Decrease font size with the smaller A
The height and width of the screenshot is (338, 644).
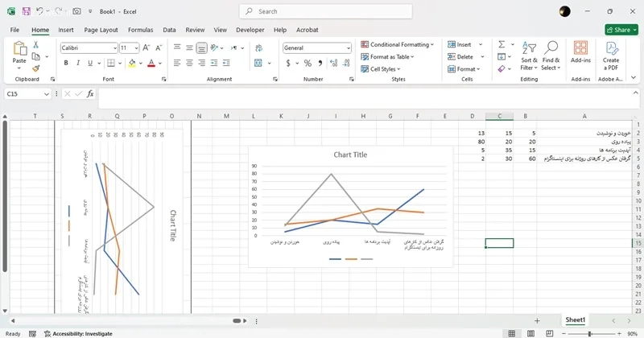pyautogui.click(x=159, y=48)
